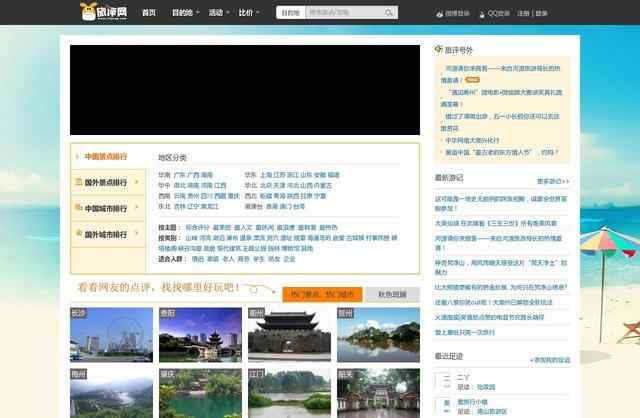Open the misty mountain reservoir thumbnail
This screenshot has height=418, width=640.
111,393
